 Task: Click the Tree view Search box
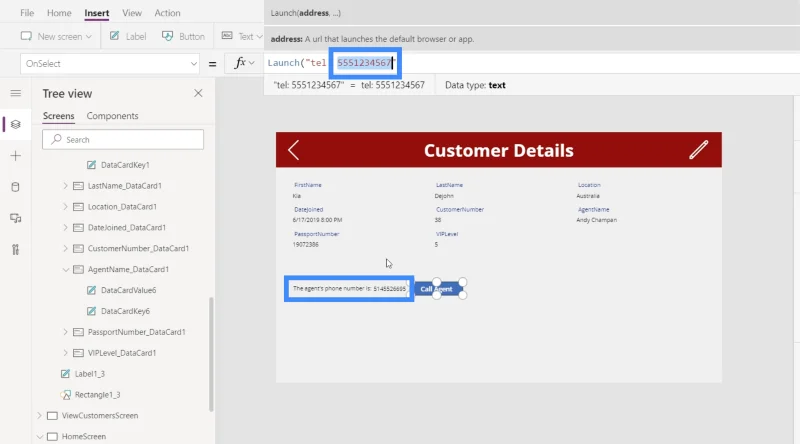(123, 139)
